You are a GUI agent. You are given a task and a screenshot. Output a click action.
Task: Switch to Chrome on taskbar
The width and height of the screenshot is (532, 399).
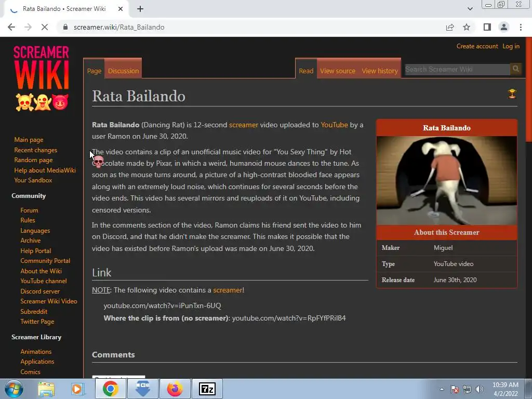(x=110, y=389)
